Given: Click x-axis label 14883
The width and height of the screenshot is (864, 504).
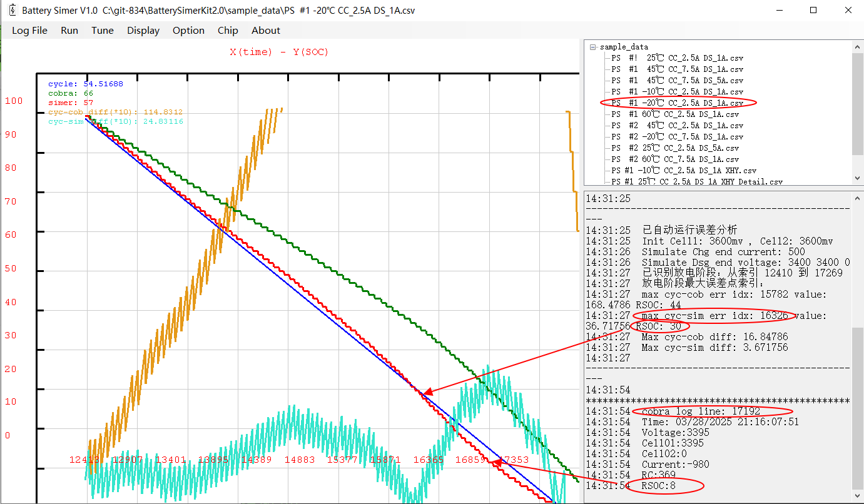Looking at the screenshot, I should [300, 460].
